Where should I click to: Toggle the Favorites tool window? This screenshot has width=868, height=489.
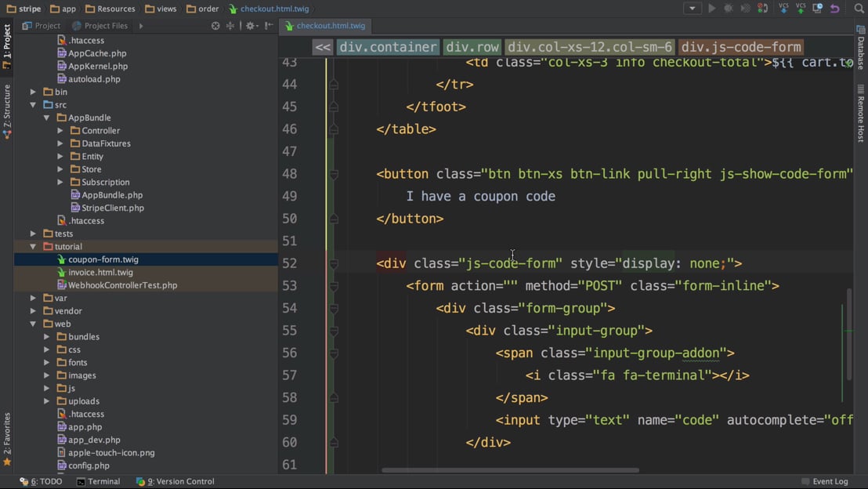coord(7,439)
